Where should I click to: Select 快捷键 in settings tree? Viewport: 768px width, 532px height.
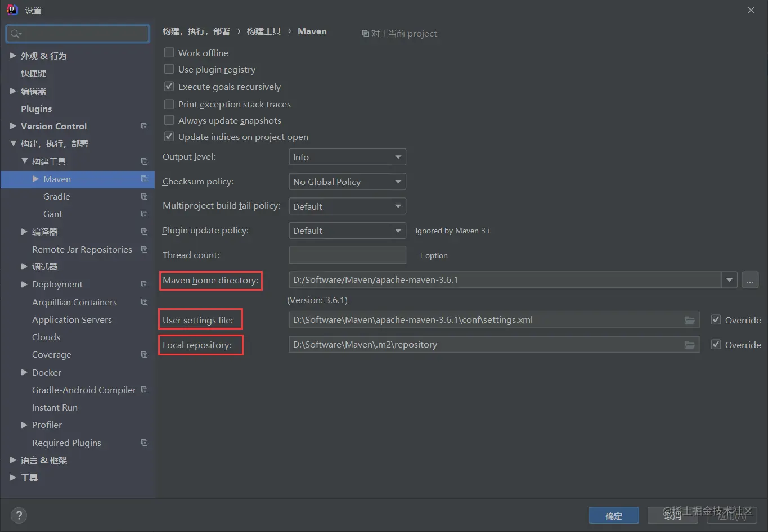tap(34, 74)
